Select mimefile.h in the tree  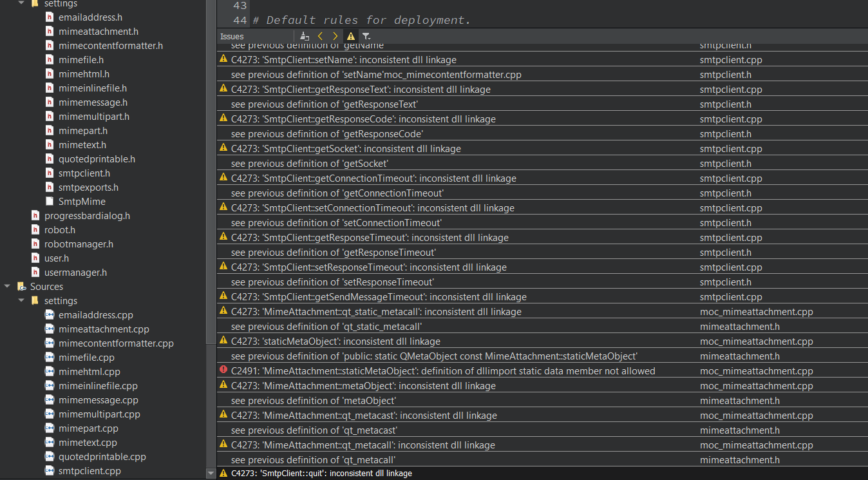pos(81,60)
